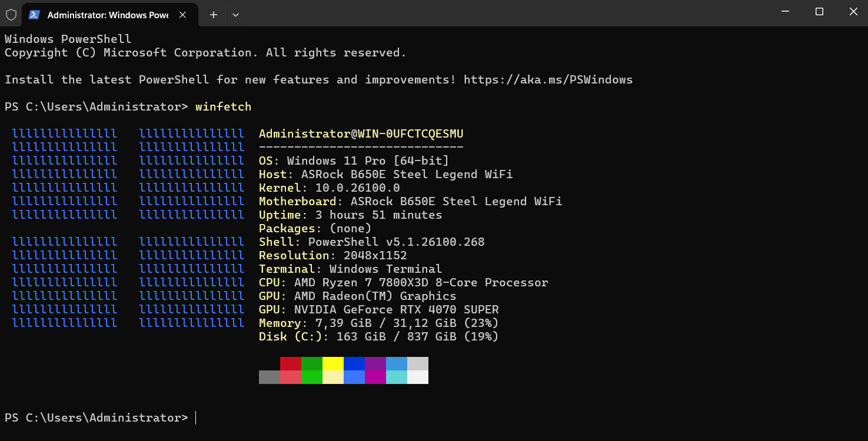Viewport: 868px width, 441px height.
Task: Click the magenta color block
Action: pyautogui.click(x=375, y=377)
